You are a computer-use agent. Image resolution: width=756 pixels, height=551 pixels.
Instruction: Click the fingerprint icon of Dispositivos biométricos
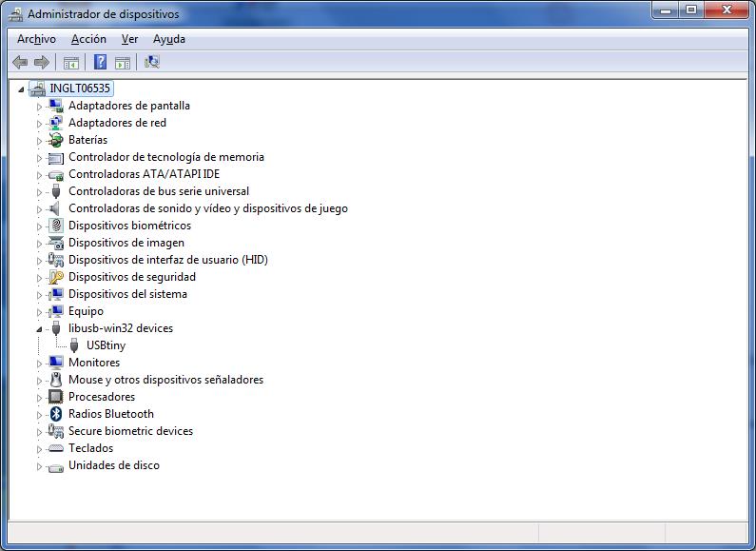tap(56, 226)
